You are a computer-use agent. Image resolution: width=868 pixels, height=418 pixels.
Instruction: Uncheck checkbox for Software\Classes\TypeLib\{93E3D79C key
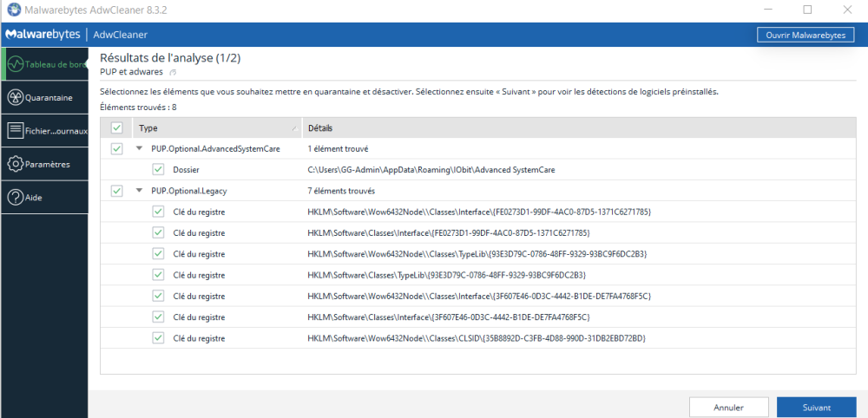(158, 275)
